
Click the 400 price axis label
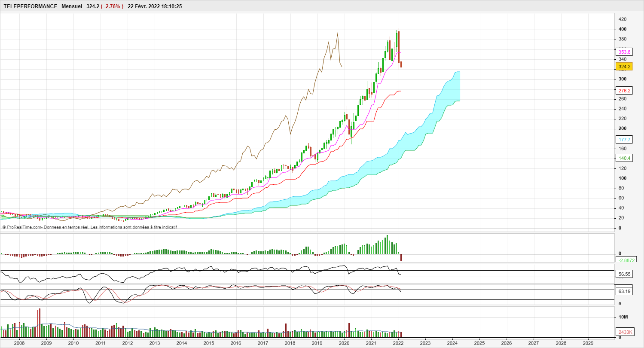623,29
